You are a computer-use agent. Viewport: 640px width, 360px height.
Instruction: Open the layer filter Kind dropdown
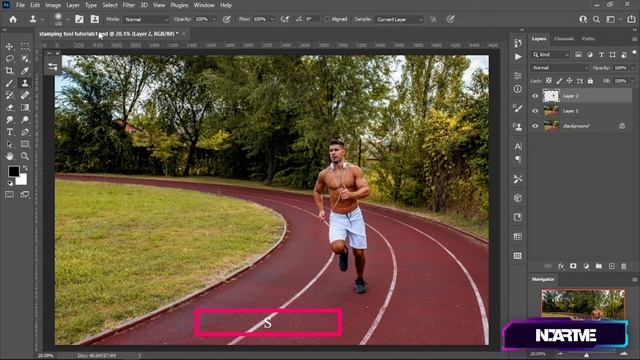click(x=550, y=55)
